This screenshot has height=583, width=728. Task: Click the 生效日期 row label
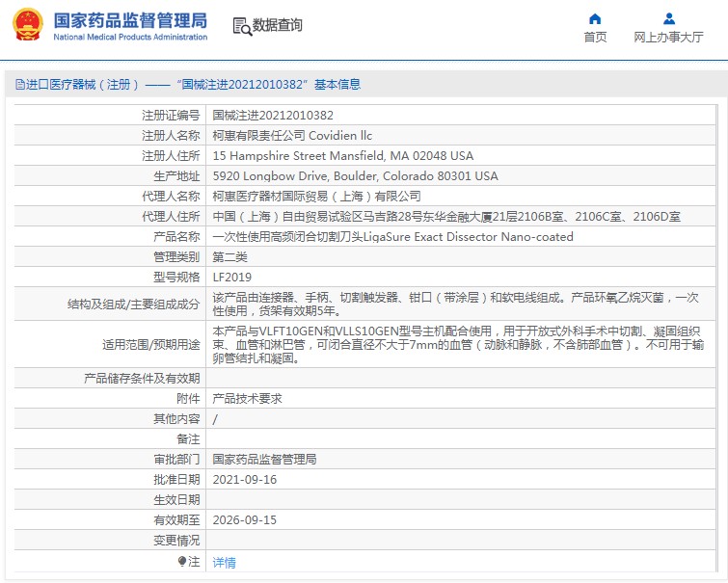[x=176, y=500]
